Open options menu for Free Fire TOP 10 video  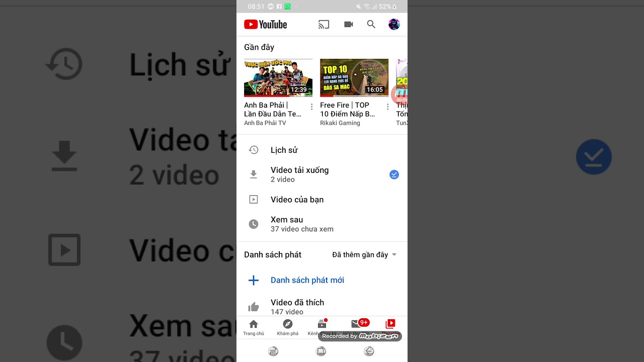[x=387, y=107]
